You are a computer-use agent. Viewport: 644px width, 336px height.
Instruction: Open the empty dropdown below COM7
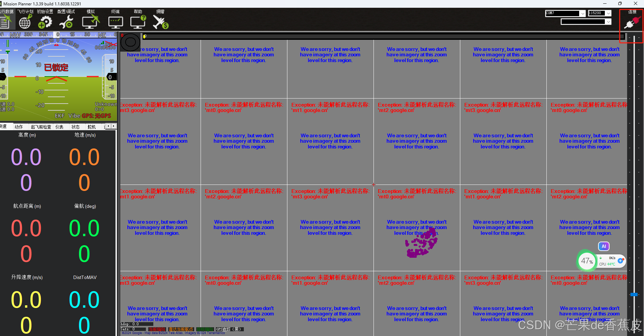(608, 22)
